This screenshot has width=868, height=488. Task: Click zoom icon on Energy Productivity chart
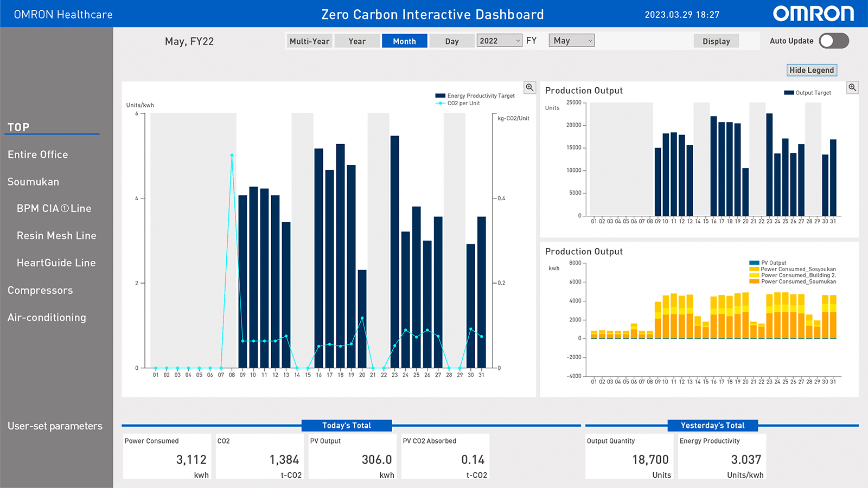click(x=529, y=87)
